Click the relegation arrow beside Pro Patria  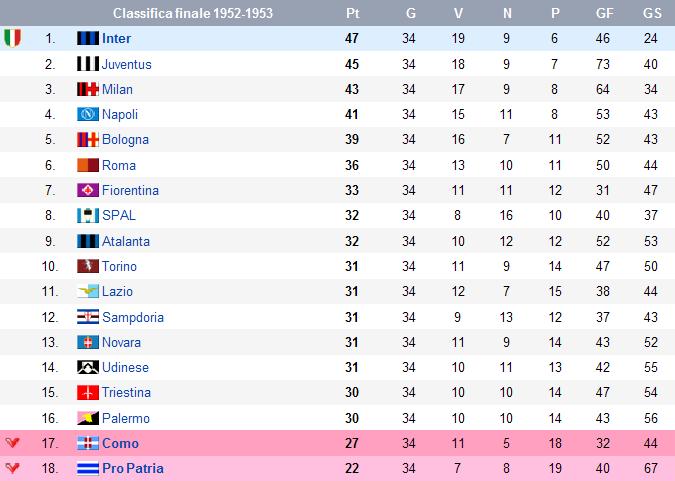click(12, 468)
